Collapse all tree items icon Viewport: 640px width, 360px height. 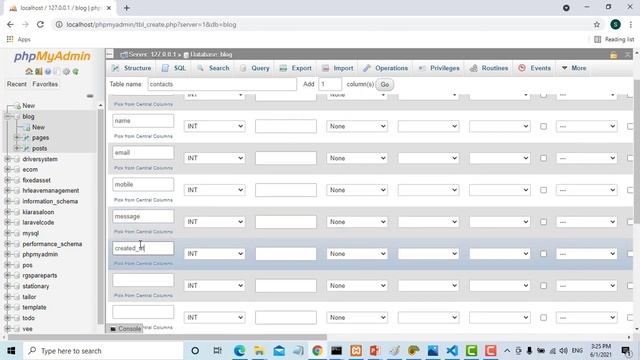tap(90, 96)
